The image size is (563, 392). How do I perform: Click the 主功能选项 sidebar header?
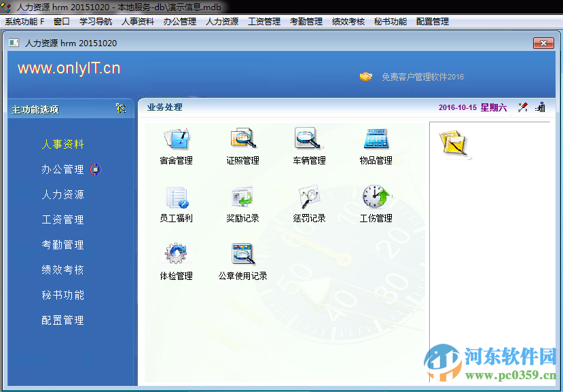coord(35,109)
